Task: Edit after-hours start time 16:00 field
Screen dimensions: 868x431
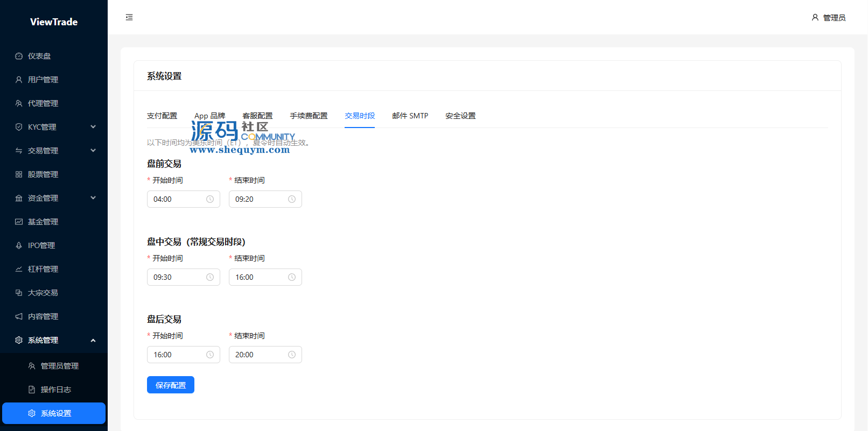Action: tap(184, 355)
